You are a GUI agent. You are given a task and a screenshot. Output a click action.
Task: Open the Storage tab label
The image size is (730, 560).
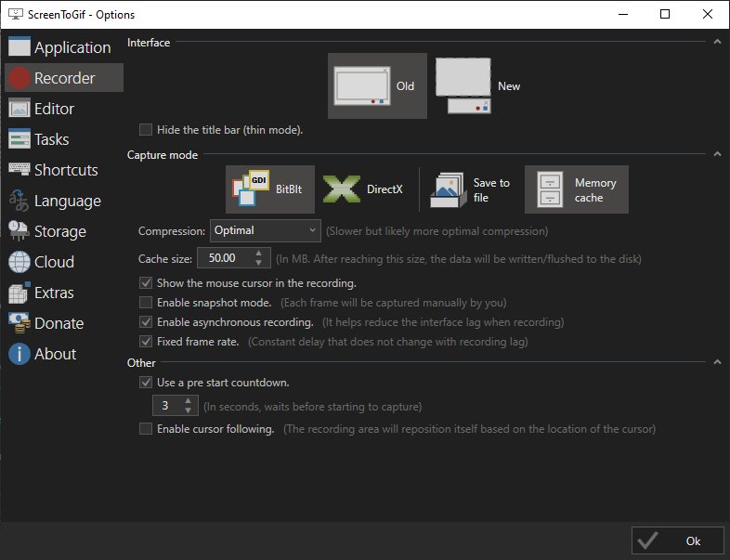coord(60,232)
